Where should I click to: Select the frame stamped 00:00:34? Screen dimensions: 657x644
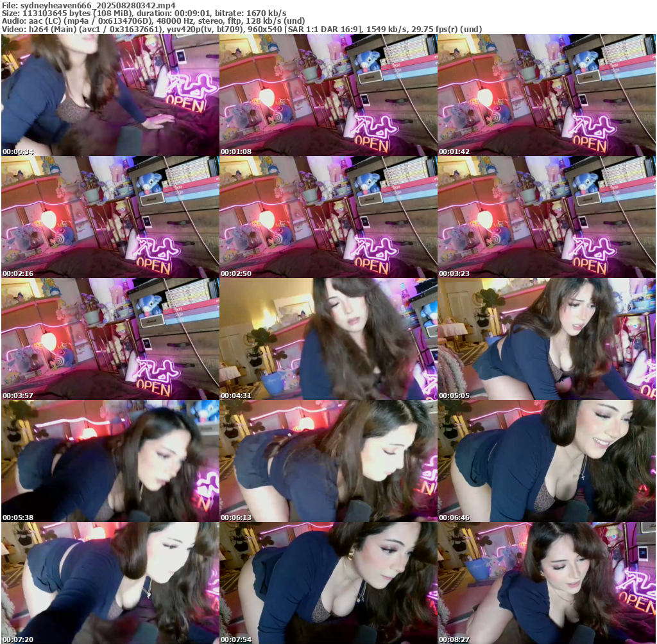click(110, 95)
